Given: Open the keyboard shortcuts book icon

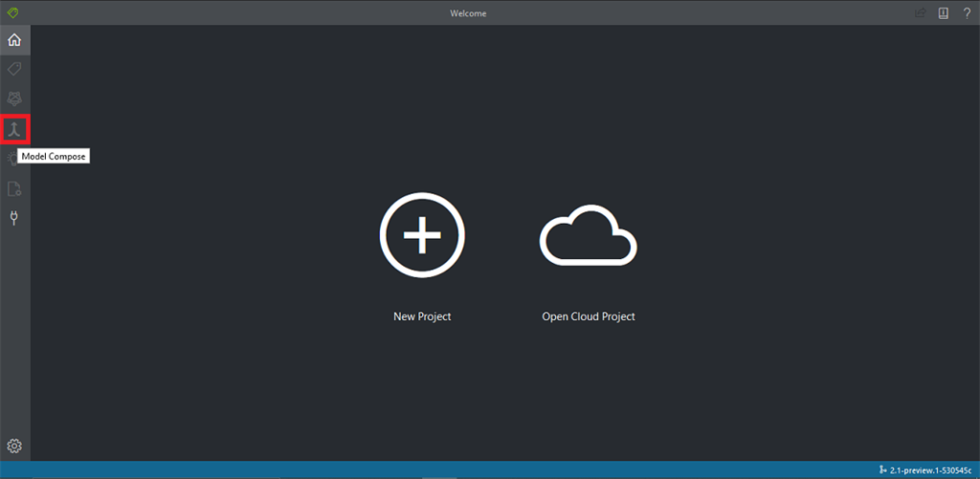Looking at the screenshot, I should tap(943, 12).
